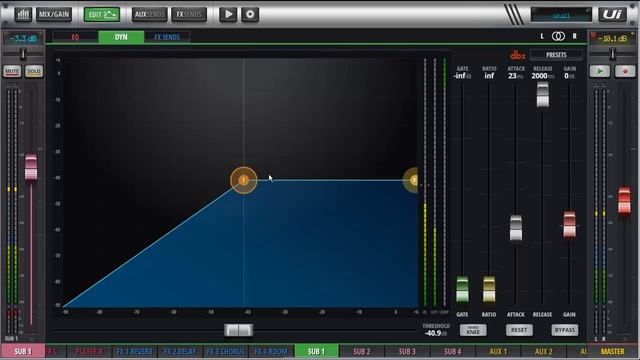This screenshot has width=640, height=360.
Task: Click the -3.3 dB level readout
Action: point(23,39)
